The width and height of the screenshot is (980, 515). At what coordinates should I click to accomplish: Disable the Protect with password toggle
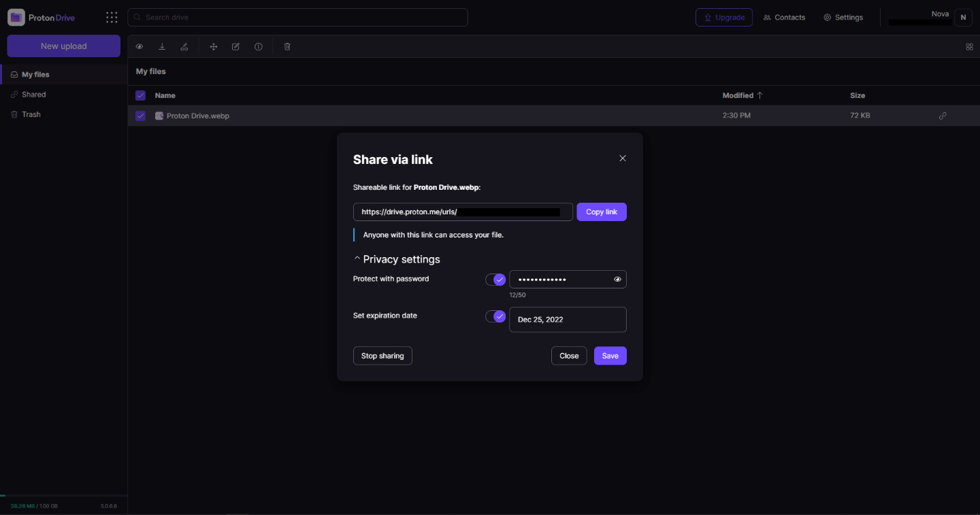click(x=495, y=280)
